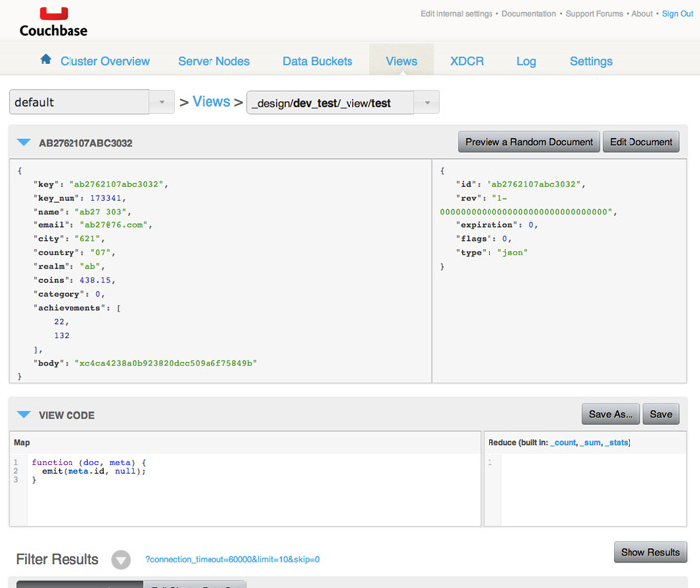Click the Save As... button
Viewport: 700px width, 588px height.
coord(611,414)
